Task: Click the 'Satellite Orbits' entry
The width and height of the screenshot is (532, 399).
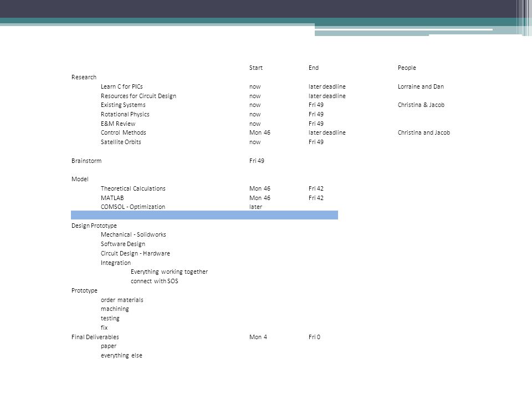Action: click(x=121, y=142)
